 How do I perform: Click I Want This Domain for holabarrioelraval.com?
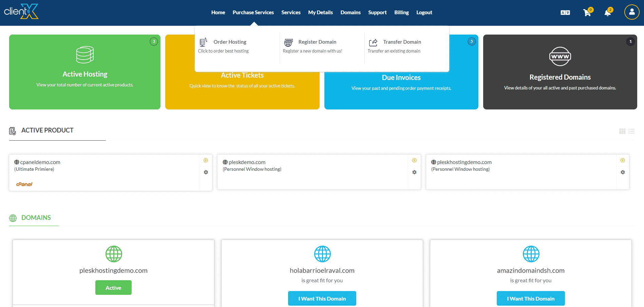click(x=322, y=299)
